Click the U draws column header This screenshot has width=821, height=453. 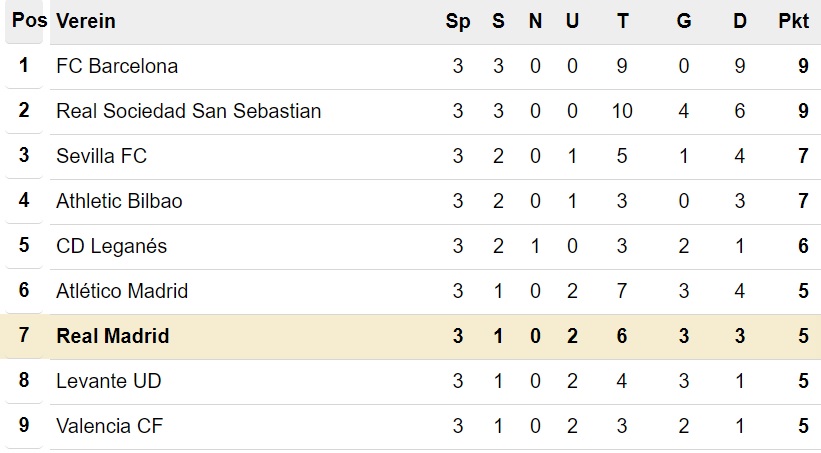coord(572,21)
